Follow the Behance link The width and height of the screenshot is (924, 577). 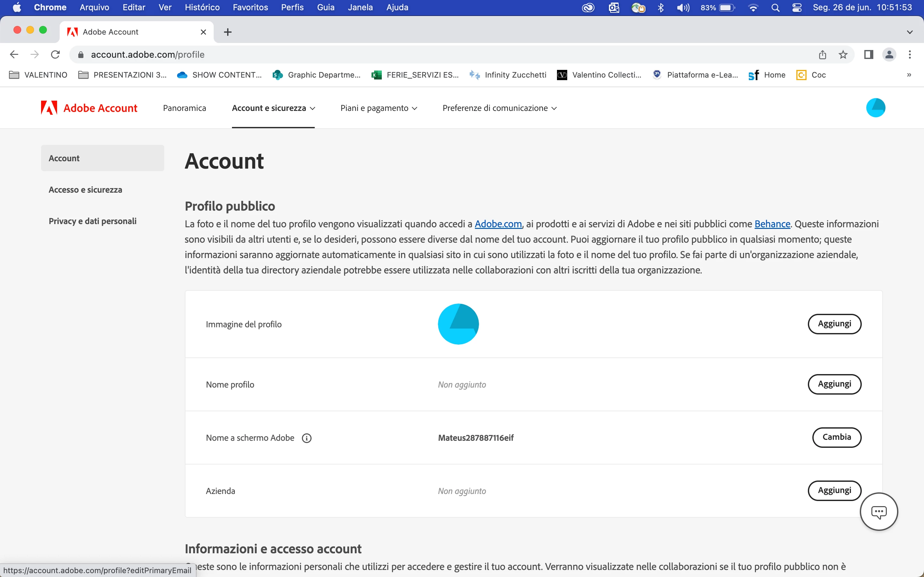772,224
